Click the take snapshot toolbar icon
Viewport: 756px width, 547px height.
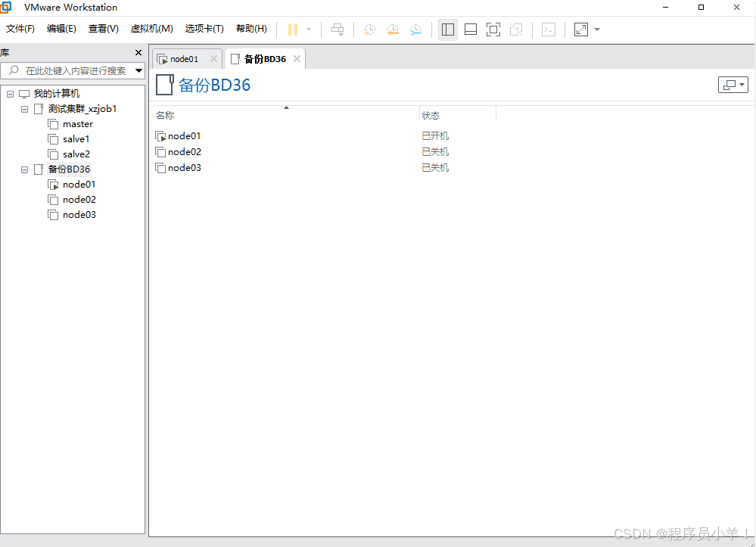coord(370,30)
